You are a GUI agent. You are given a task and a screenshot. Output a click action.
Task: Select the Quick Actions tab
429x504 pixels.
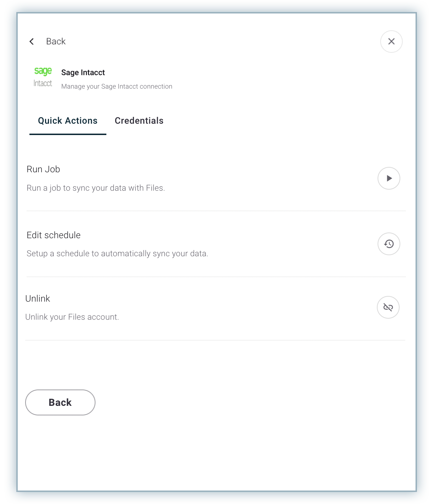coord(68,121)
